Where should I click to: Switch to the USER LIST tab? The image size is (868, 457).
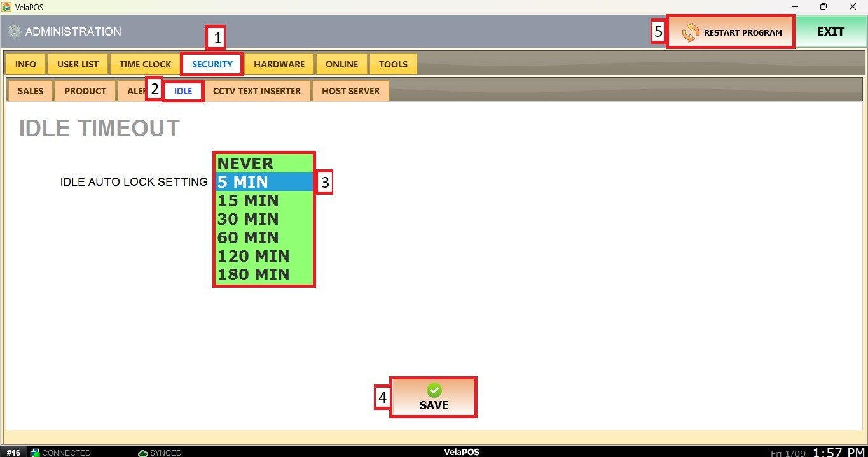(78, 64)
